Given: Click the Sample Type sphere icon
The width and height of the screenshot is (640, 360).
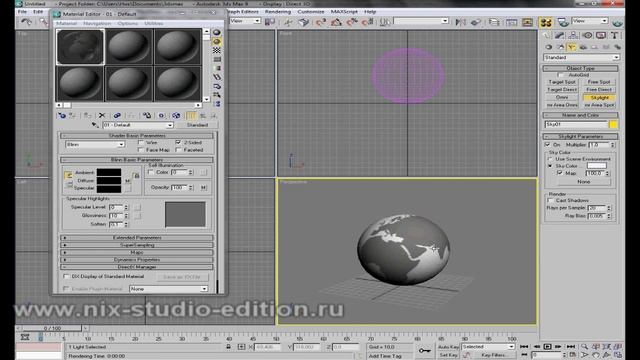Looking at the screenshot, I should click(217, 32).
